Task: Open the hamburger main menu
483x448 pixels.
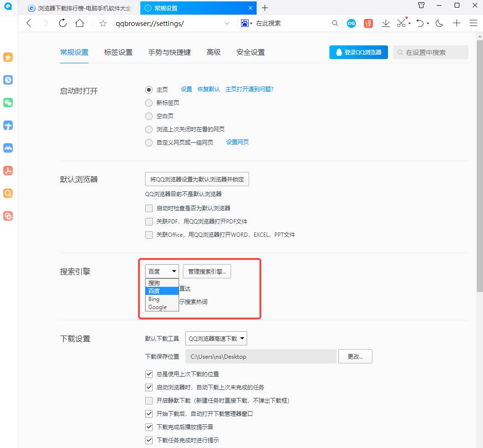Action: pyautogui.click(x=474, y=23)
